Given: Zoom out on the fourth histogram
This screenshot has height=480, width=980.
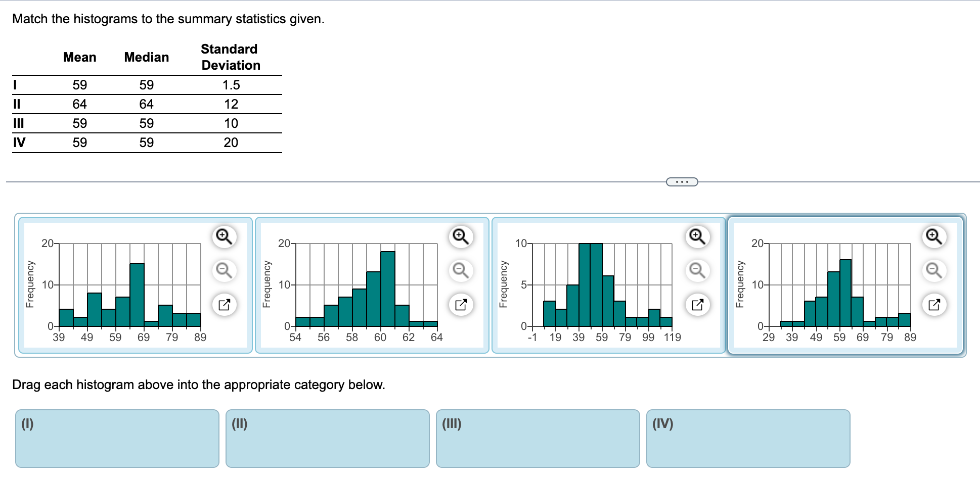Looking at the screenshot, I should 933,270.
